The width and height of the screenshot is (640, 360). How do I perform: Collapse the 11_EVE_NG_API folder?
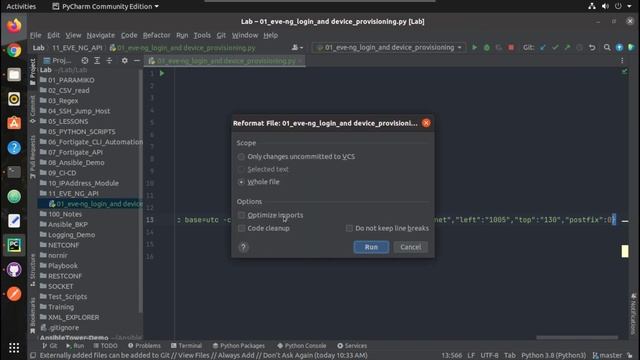69,193
